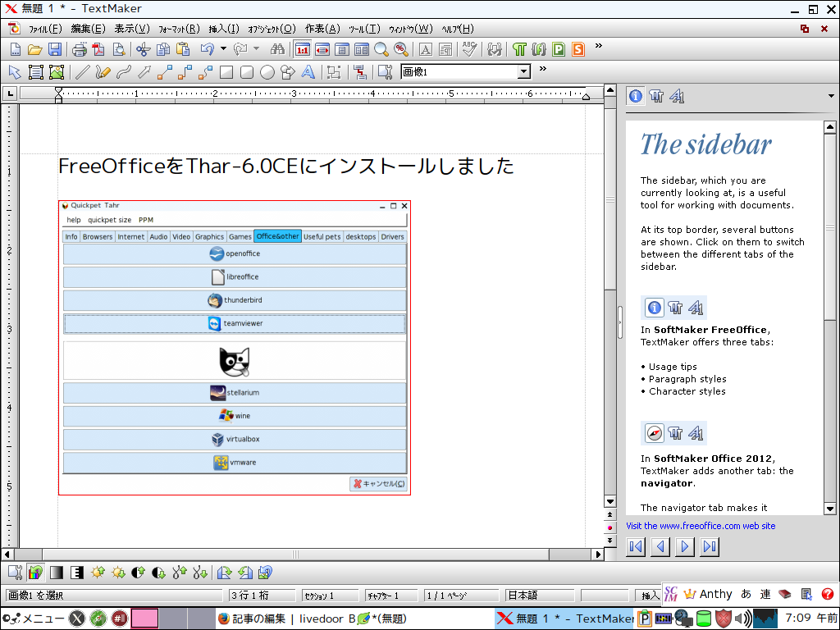Toggle picture color mode in picture toolbar
Viewport: 840px width, 630px height.
36,573
